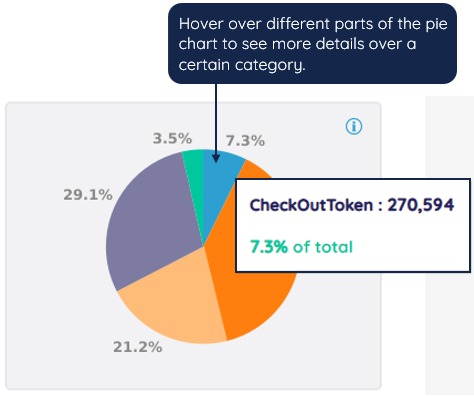
Task: Click the 3.5% percentage label
Action: coord(172,138)
